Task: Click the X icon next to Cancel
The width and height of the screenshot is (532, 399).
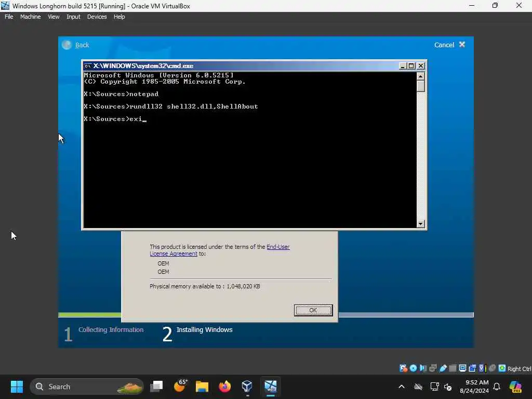Action: [x=462, y=45]
